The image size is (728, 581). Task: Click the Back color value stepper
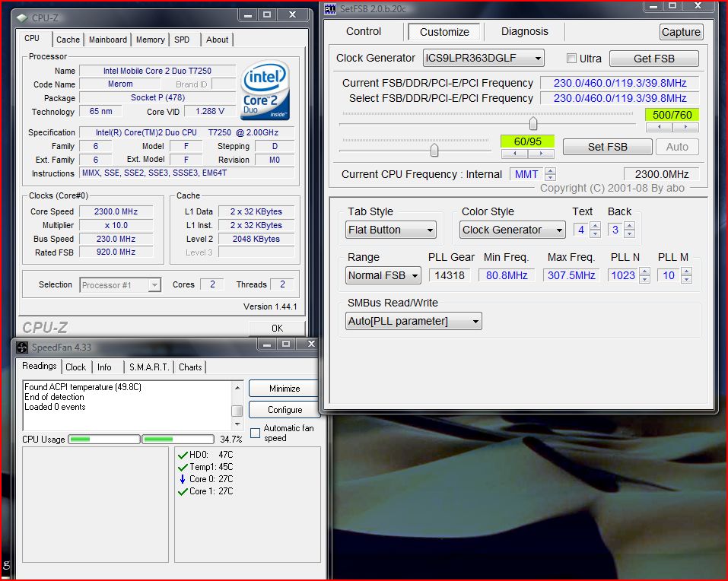coord(629,230)
